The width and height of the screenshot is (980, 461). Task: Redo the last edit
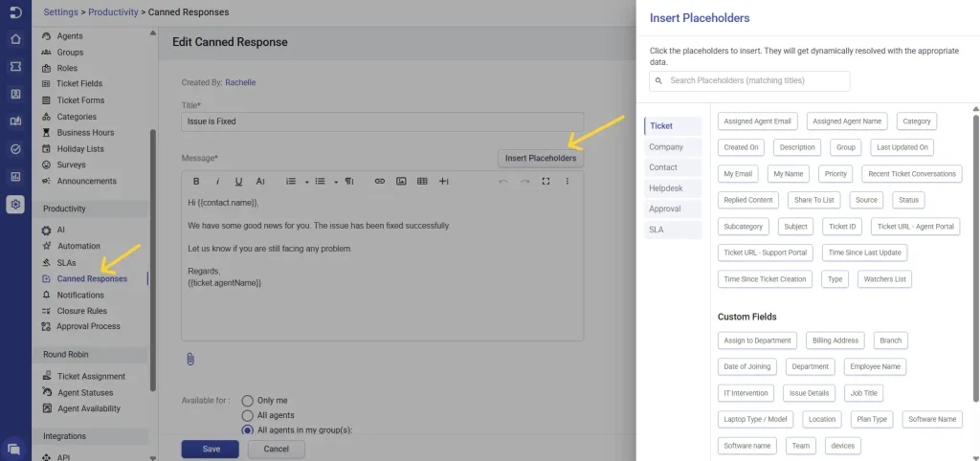(x=525, y=181)
